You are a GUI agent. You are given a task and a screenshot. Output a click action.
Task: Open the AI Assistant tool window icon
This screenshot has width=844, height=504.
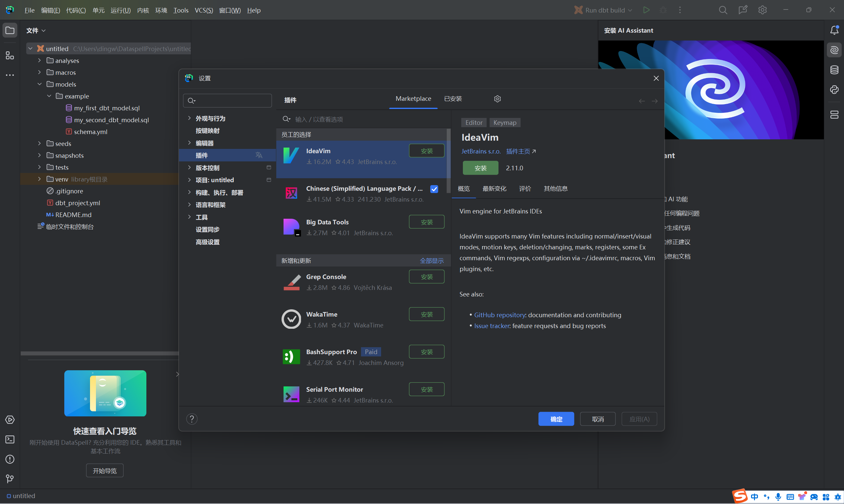pyautogui.click(x=834, y=50)
